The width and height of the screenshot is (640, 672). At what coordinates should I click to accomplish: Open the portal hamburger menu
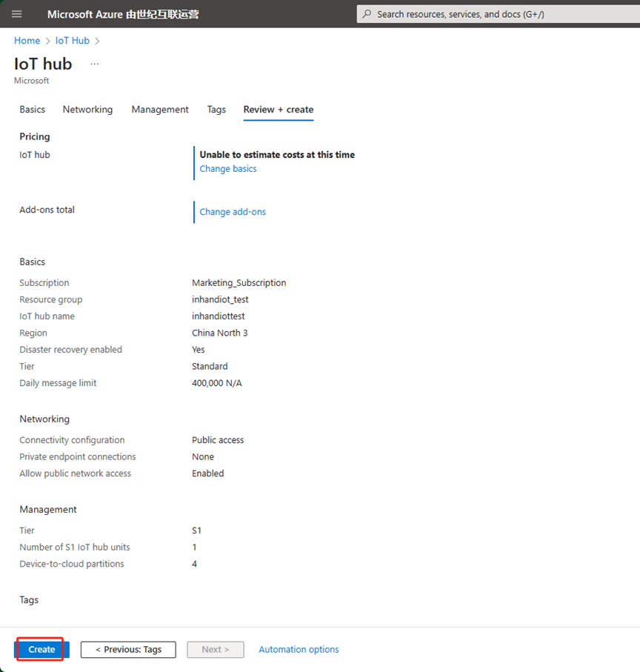pyautogui.click(x=17, y=14)
